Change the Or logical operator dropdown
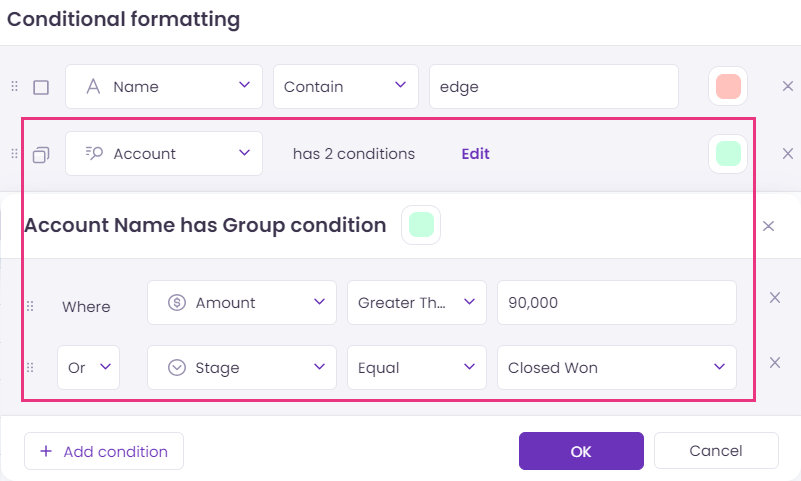Screen dimensions: 801x481 pyautogui.click(x=88, y=368)
